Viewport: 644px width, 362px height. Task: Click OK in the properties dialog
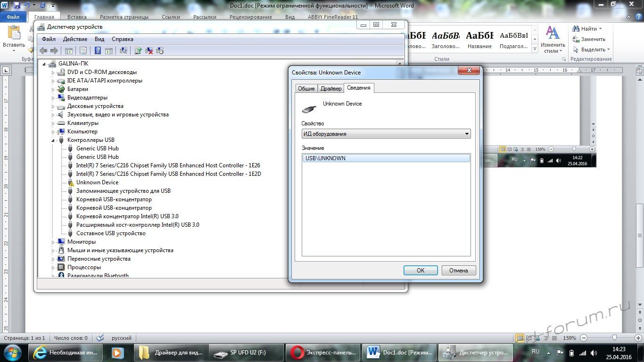coord(421,270)
